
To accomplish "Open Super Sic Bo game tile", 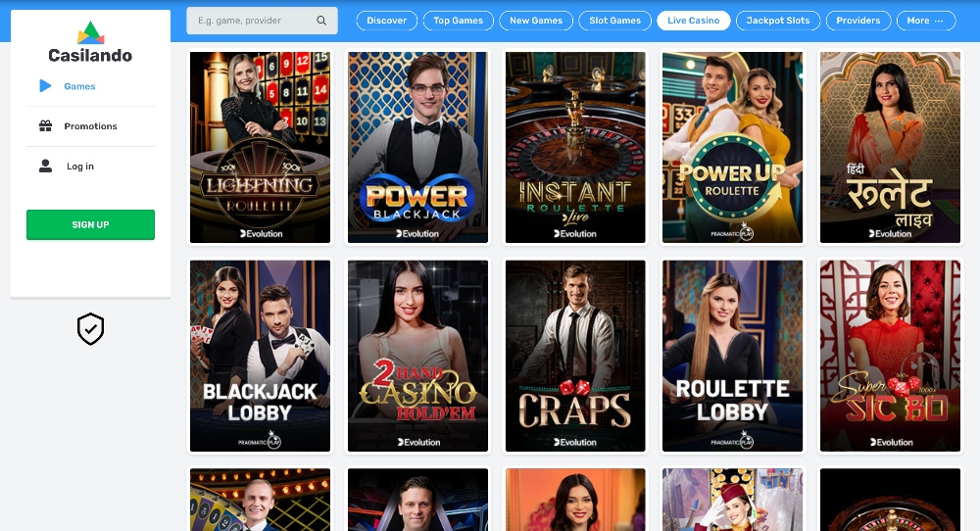I will coord(890,356).
